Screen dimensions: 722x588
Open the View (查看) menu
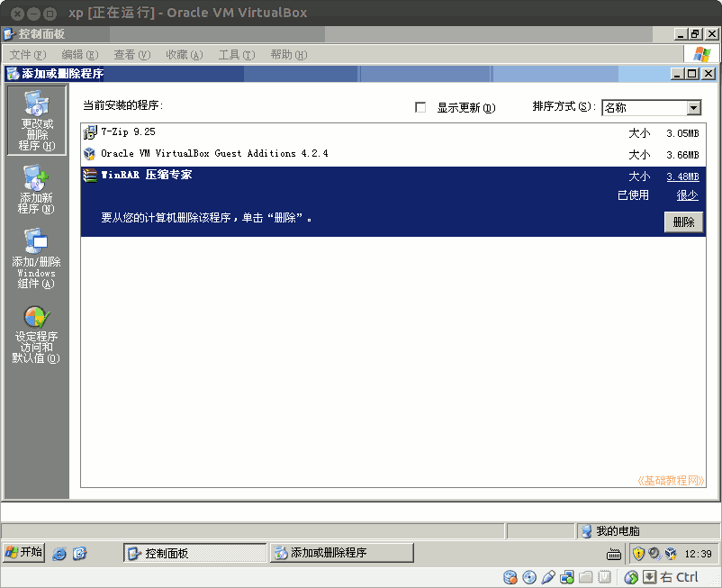point(132,55)
